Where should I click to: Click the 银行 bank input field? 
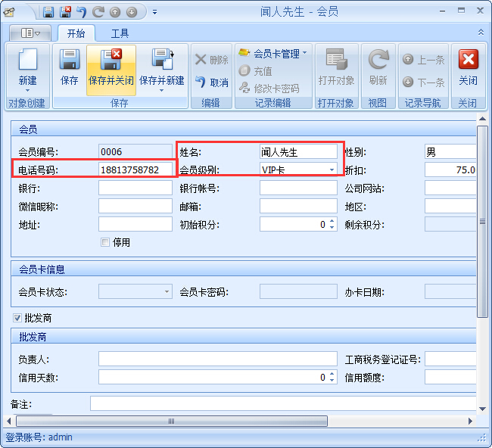[x=135, y=188]
